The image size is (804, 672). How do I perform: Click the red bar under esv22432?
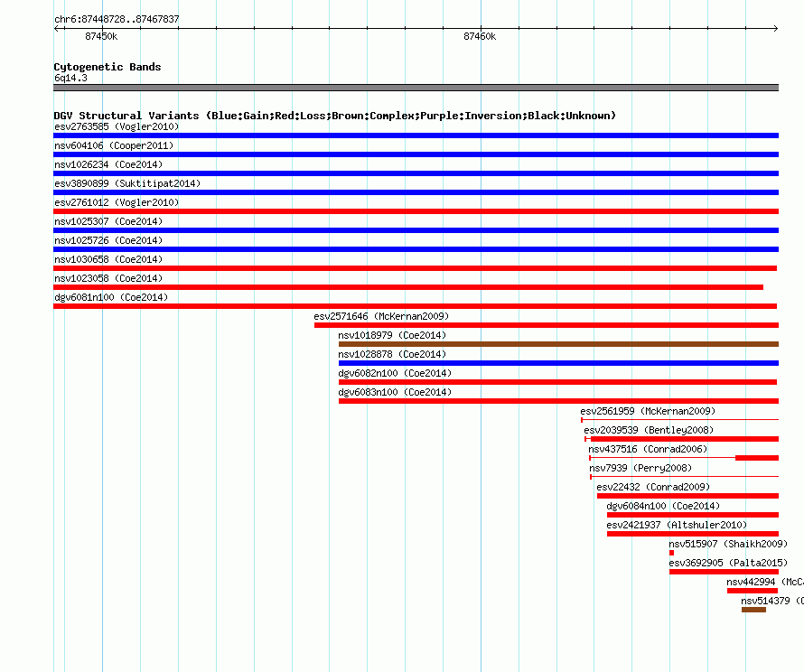pyautogui.click(x=687, y=496)
